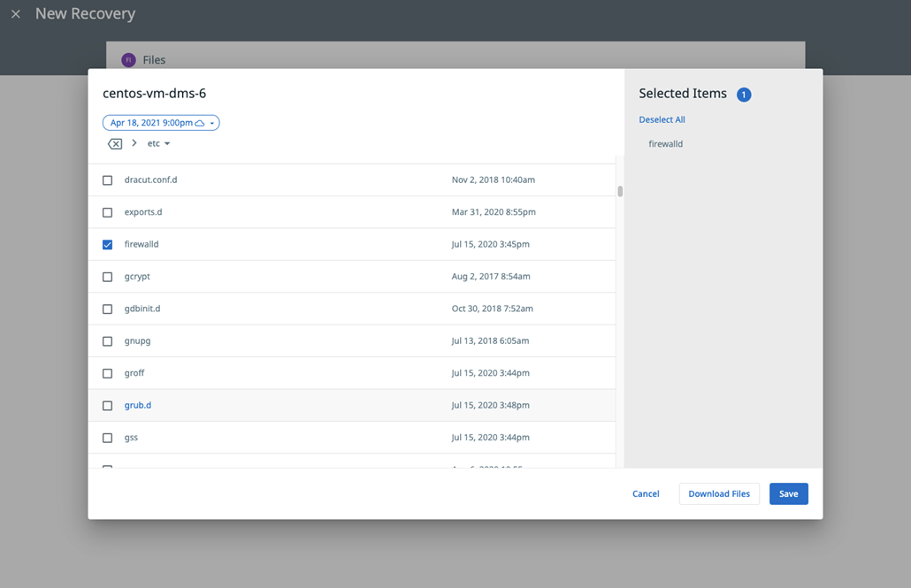The width and height of the screenshot is (911, 588).
Task: Check the groff checkbox
Action: (108, 374)
